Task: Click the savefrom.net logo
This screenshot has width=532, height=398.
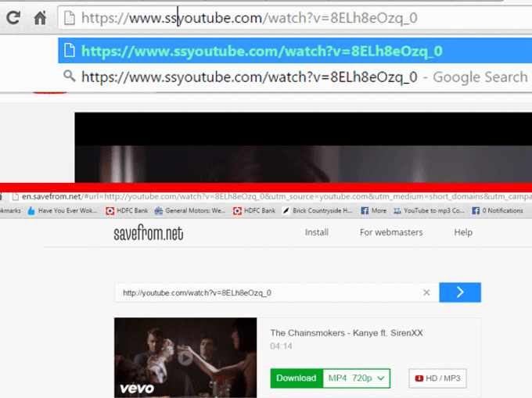Action: (149, 233)
